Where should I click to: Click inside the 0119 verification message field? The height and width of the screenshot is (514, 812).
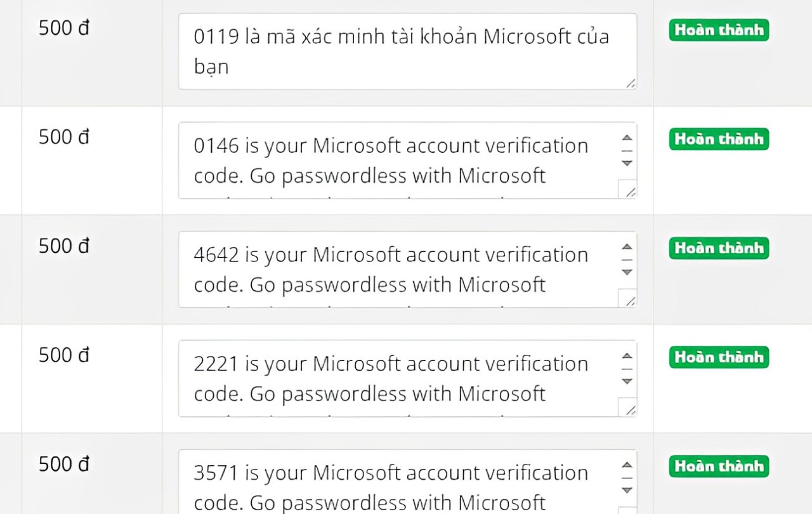pyautogui.click(x=401, y=51)
